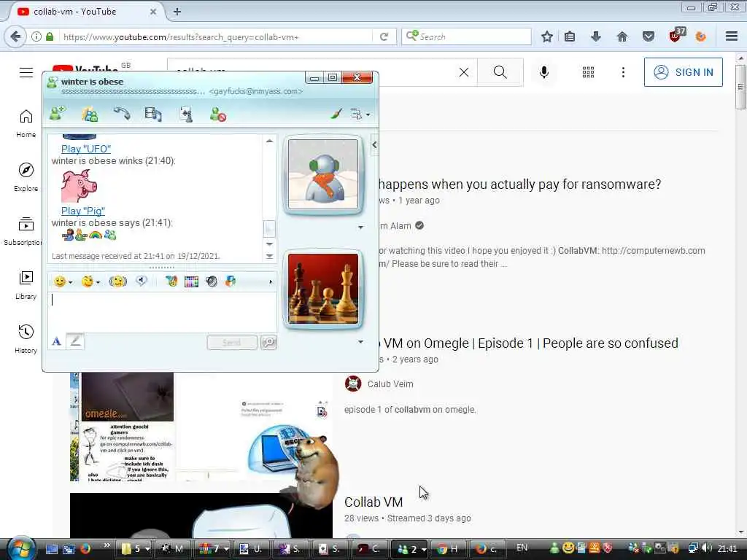The image size is (747, 560).
Task: Open uBlock extension icon showing 37
Action: click(677, 35)
